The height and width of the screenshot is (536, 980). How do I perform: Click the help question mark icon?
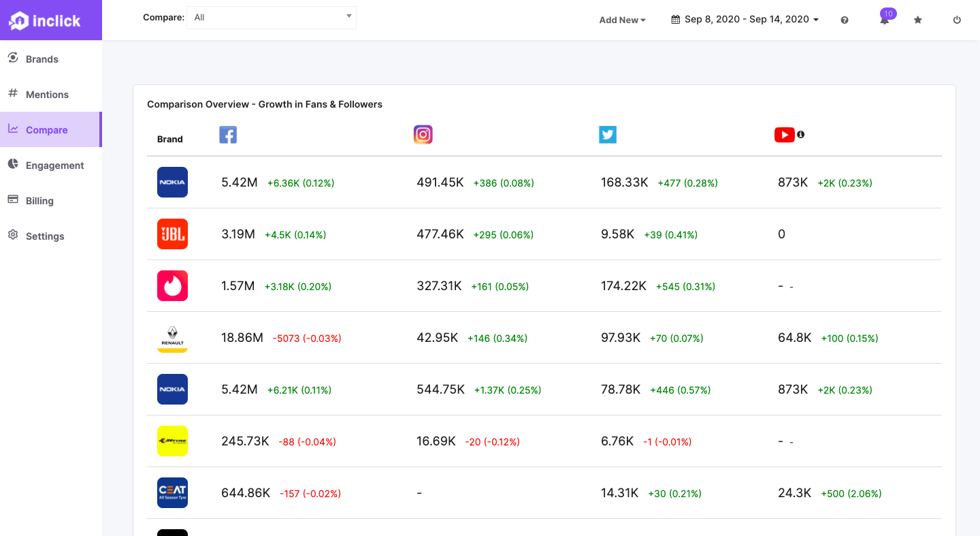(845, 20)
